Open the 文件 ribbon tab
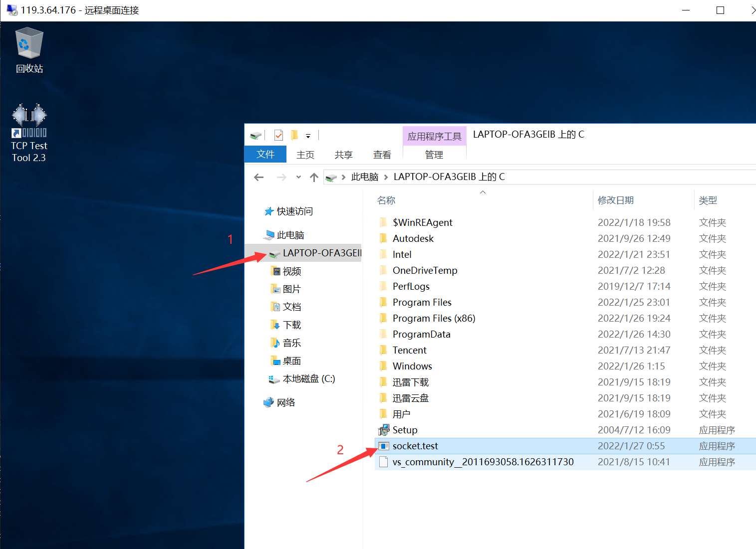The image size is (756, 549). 265,154
